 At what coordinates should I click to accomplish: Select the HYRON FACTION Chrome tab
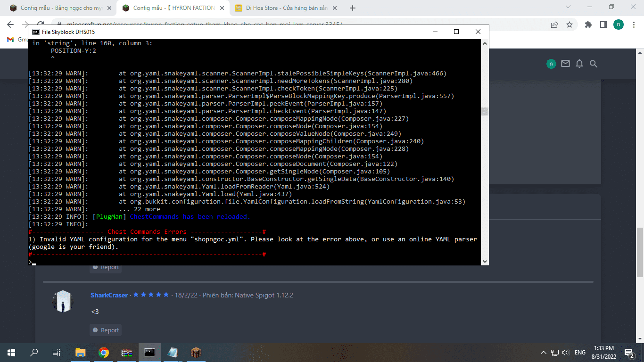pos(173,8)
